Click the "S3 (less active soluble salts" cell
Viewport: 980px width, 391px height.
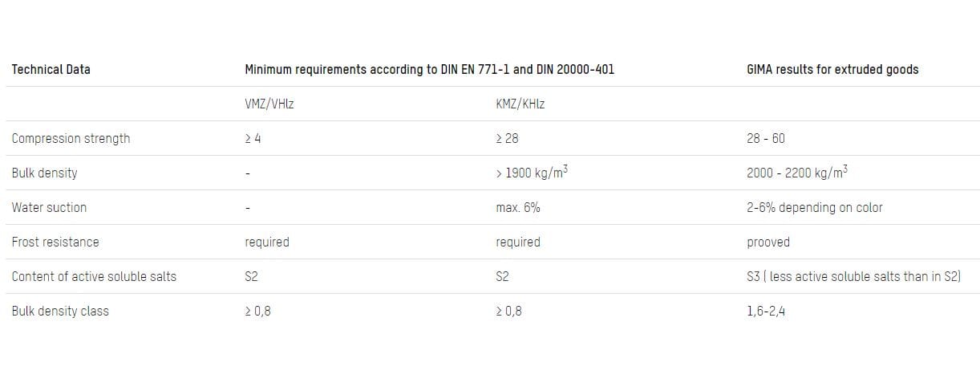pyautogui.click(x=853, y=277)
